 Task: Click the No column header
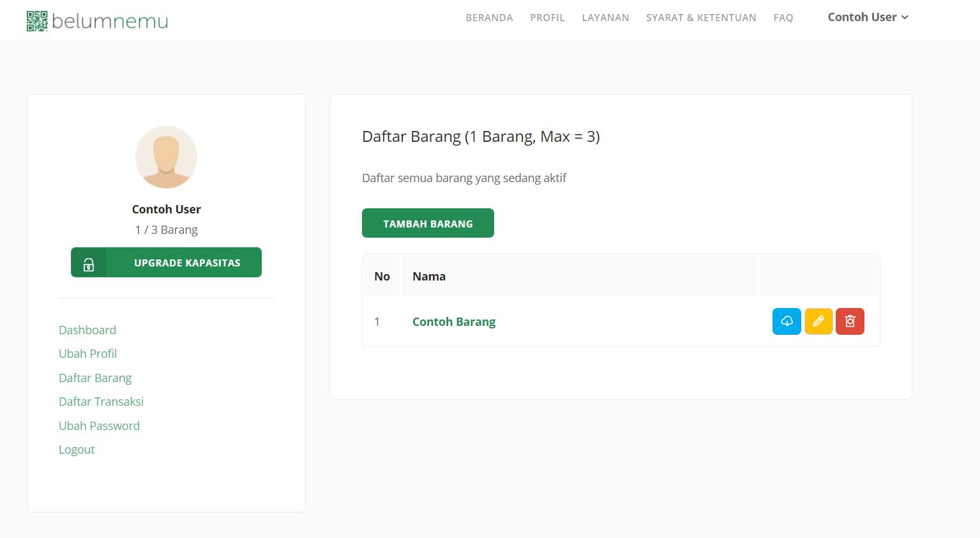tap(382, 276)
